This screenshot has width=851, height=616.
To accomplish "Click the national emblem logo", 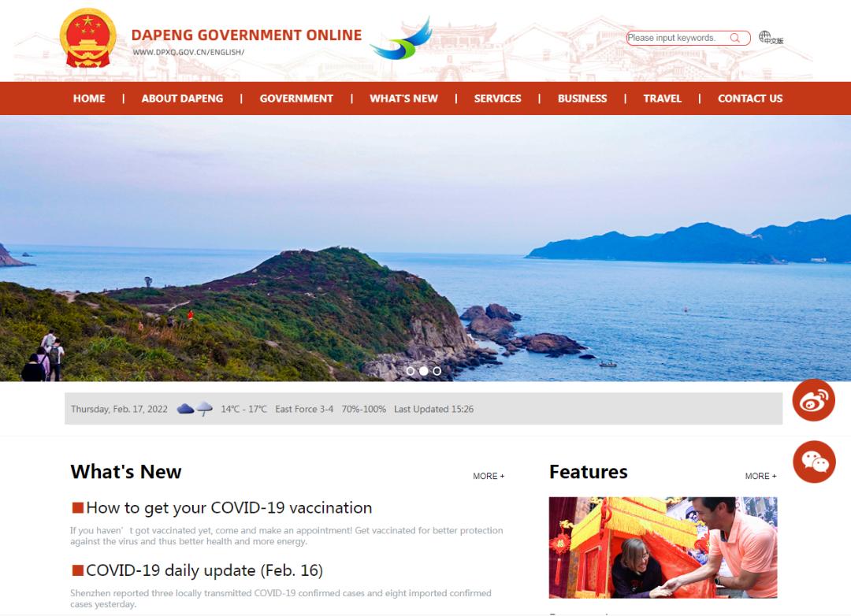I will [x=87, y=38].
